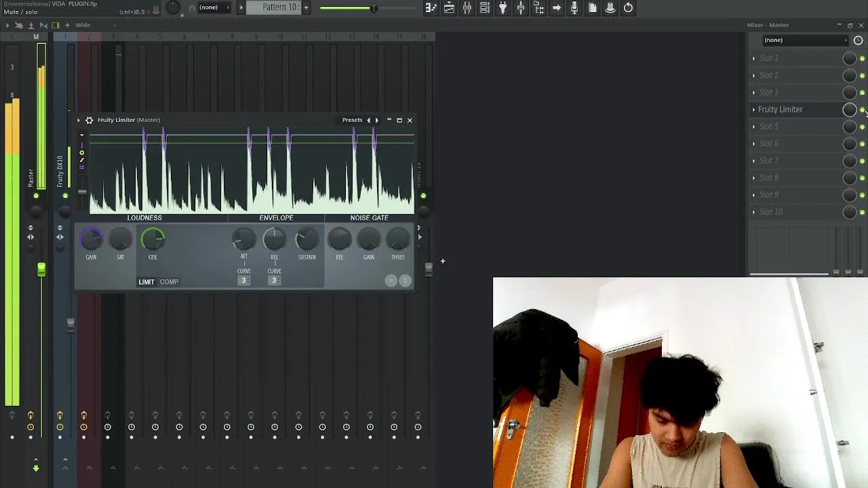Click the mixer latency clock icon
This screenshot has height=488, width=868.
[x=858, y=40]
